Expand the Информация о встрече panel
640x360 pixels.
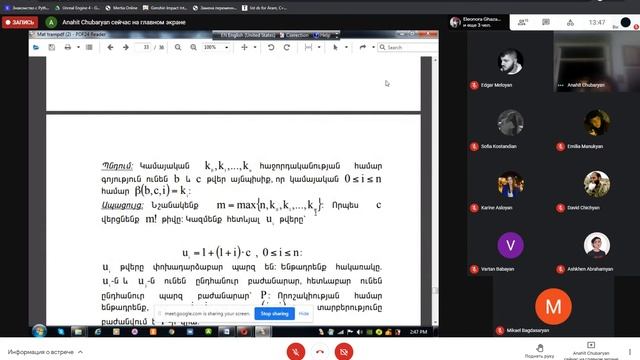(x=45, y=352)
